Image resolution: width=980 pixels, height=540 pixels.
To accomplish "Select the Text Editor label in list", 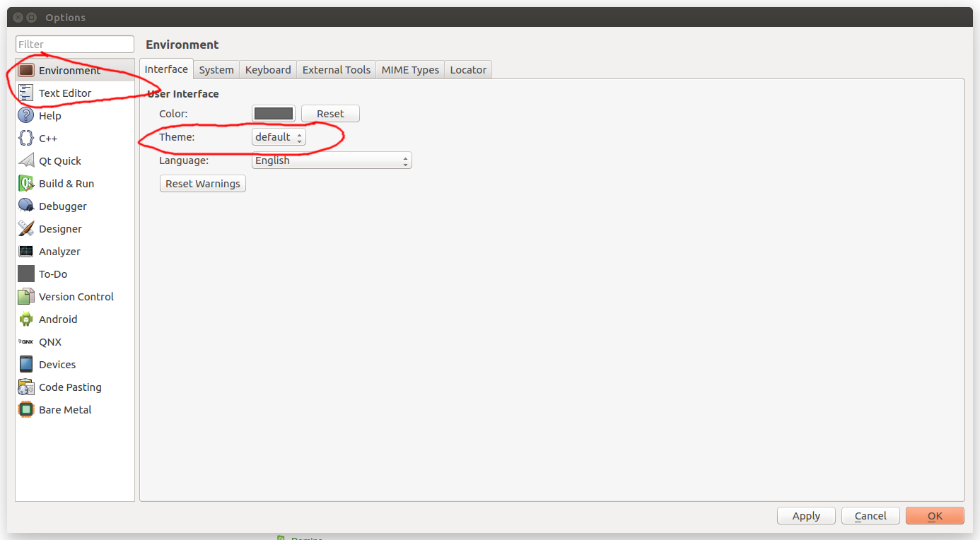I will click(x=65, y=93).
